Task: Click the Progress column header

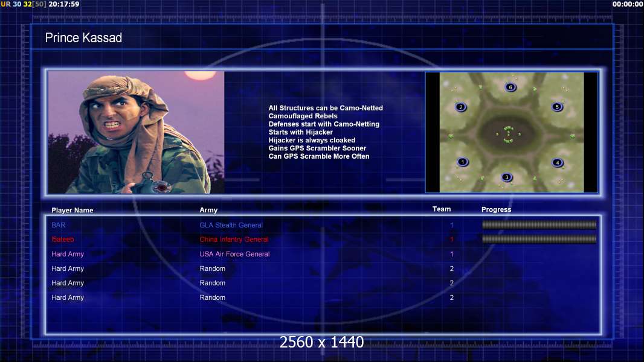Action: 496,209
